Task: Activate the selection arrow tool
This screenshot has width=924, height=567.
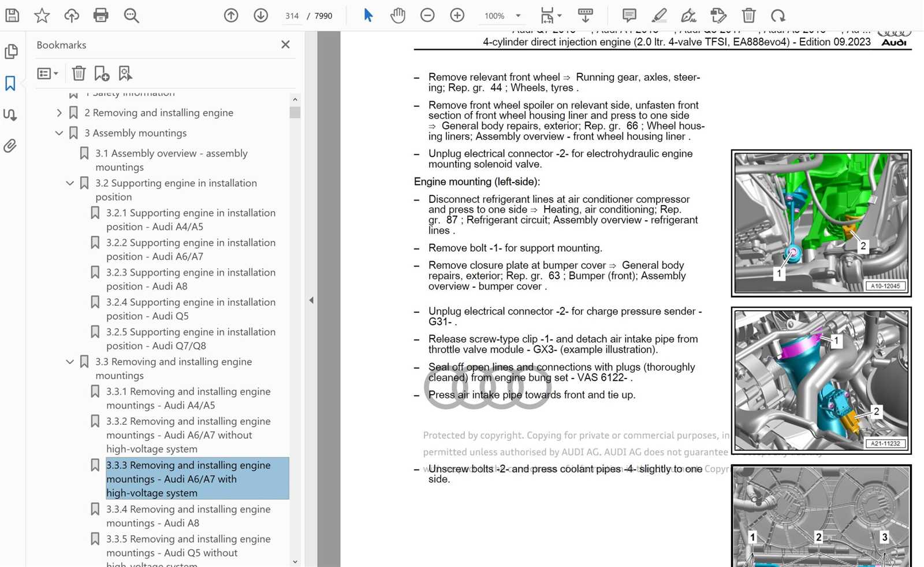Action: click(x=368, y=16)
